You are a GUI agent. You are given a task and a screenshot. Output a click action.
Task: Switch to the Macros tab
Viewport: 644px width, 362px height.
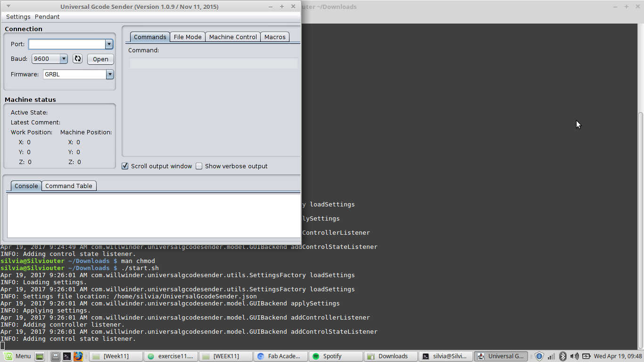275,37
